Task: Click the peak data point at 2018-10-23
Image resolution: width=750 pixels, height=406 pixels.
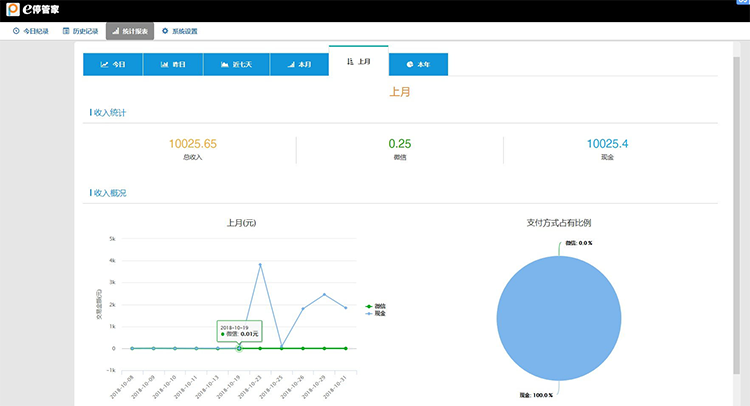Action: point(260,264)
